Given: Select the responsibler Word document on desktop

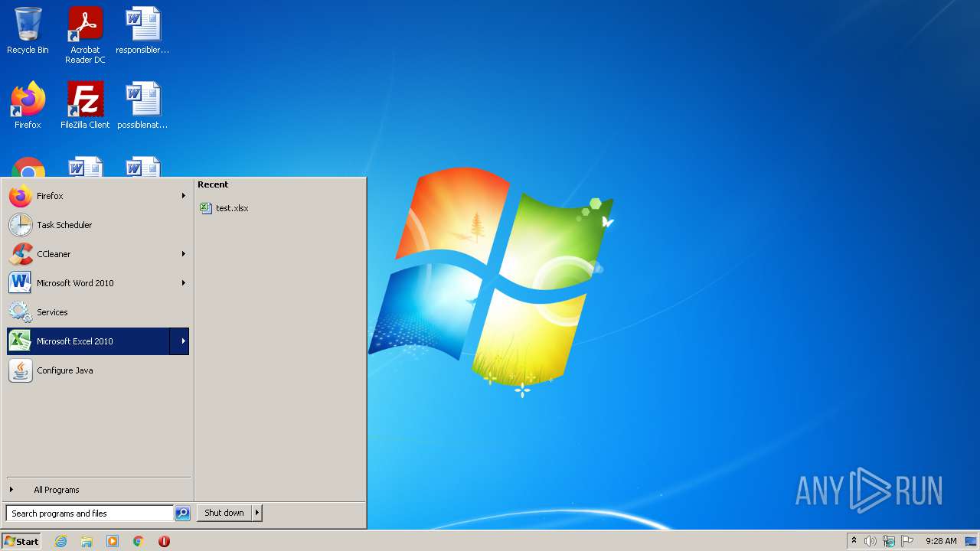Looking at the screenshot, I should coord(142,31).
